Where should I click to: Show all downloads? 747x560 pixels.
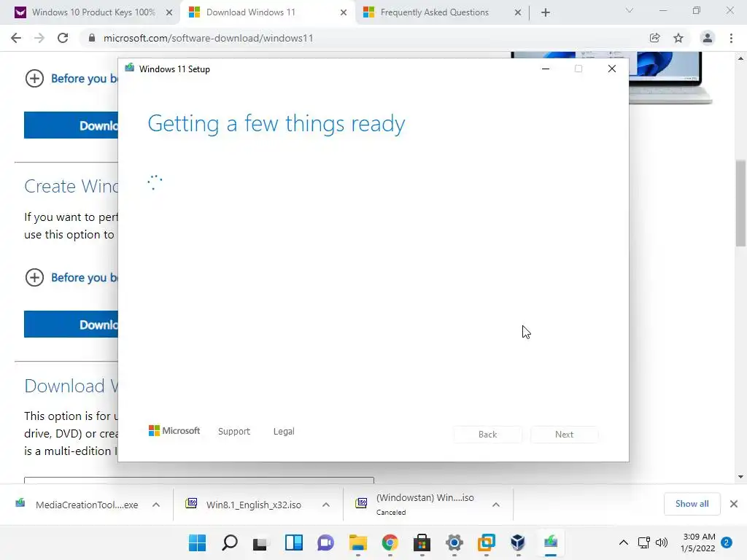pos(692,504)
